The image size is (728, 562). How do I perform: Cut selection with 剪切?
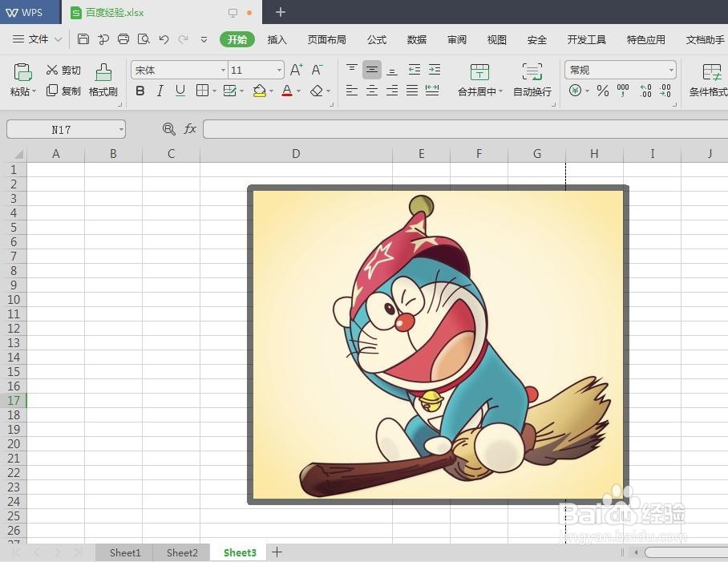[63, 70]
